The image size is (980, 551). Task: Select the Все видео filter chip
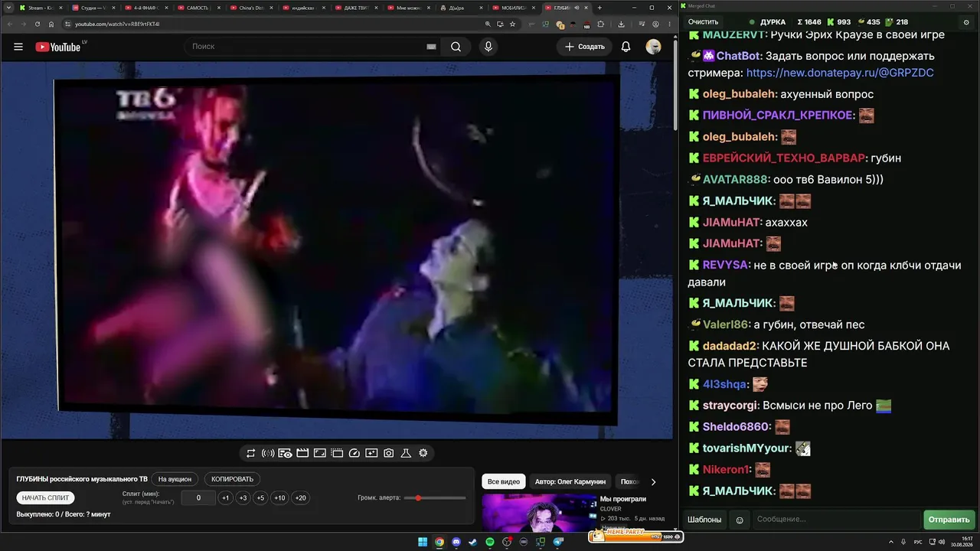click(x=504, y=482)
